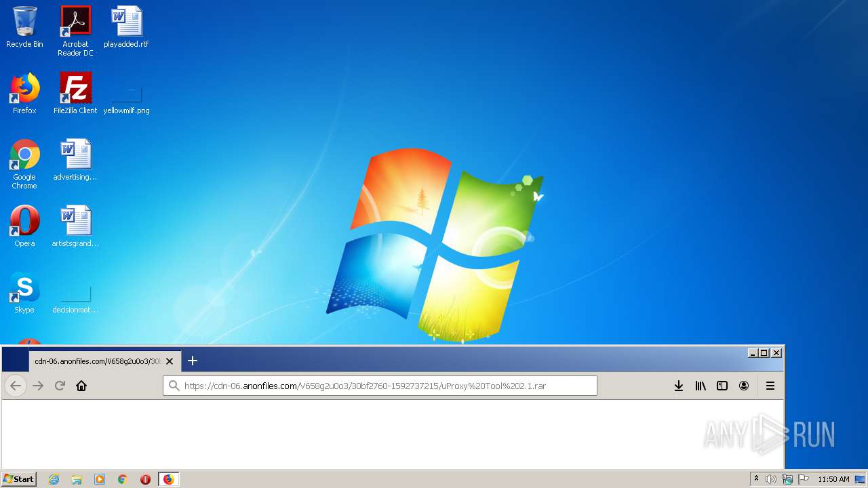The width and height of the screenshot is (868, 488).
Task: Open Windows Media Player from taskbar
Action: pyautogui.click(x=100, y=479)
